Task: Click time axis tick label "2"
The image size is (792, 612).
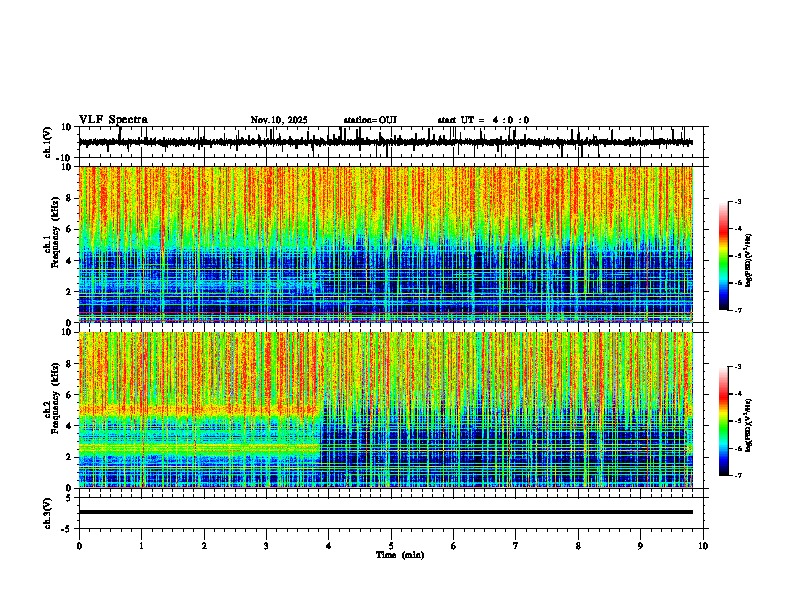Action: [204, 546]
